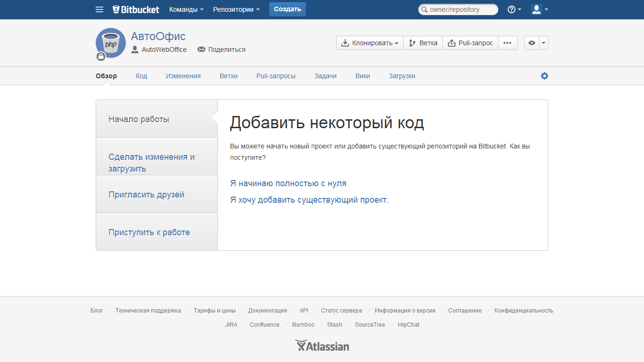Open the Команды dropdown menu
The width and height of the screenshot is (644, 362).
186,9
